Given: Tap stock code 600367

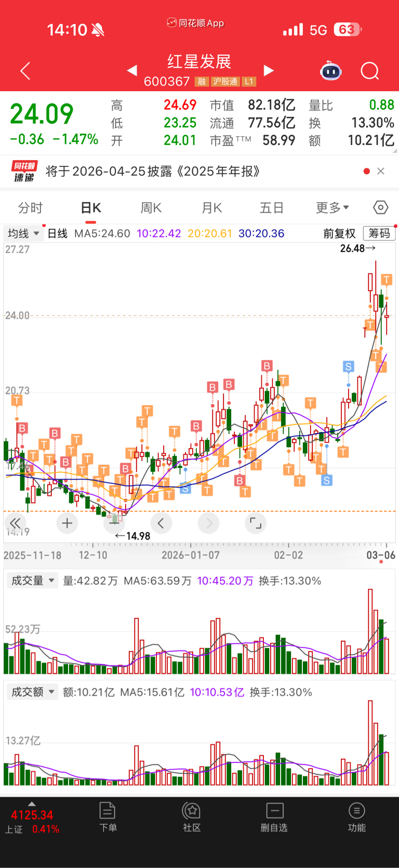Looking at the screenshot, I should click(x=167, y=82).
